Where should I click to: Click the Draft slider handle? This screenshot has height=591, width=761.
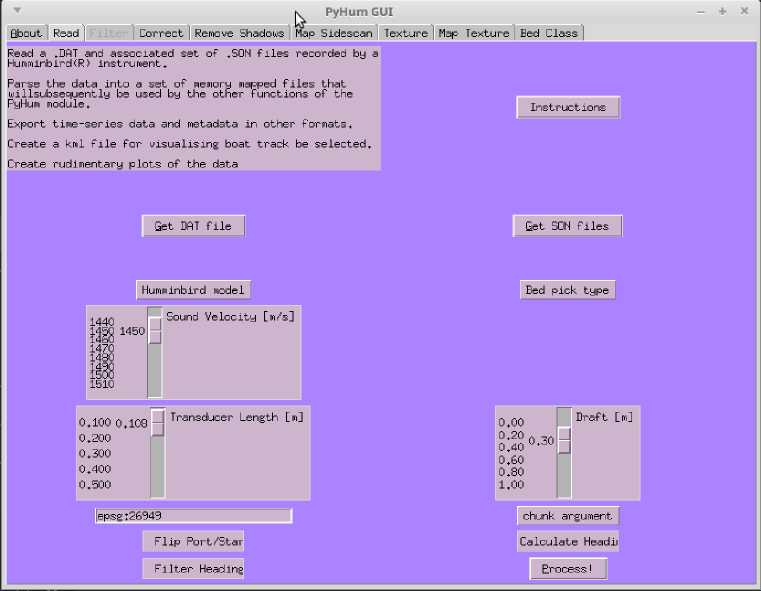point(564,440)
